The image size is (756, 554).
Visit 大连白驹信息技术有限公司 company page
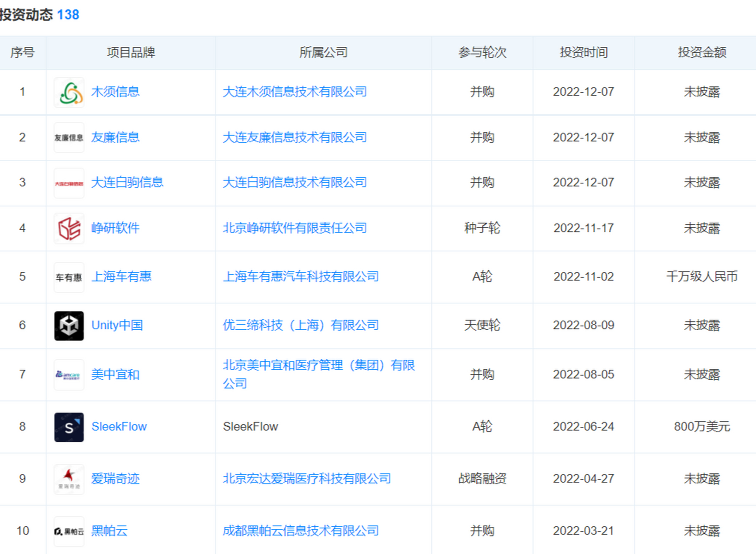(295, 182)
